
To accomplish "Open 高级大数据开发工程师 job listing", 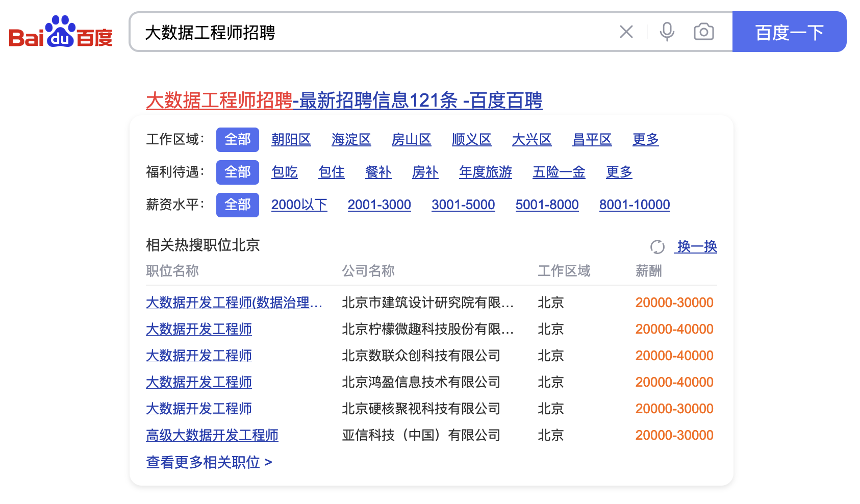I will pos(212,435).
